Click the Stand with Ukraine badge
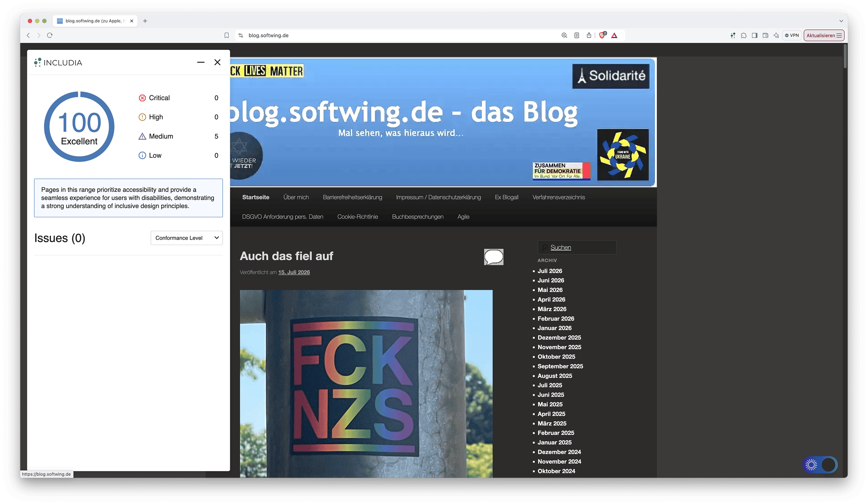Viewport: 868px width, 504px height. (623, 155)
